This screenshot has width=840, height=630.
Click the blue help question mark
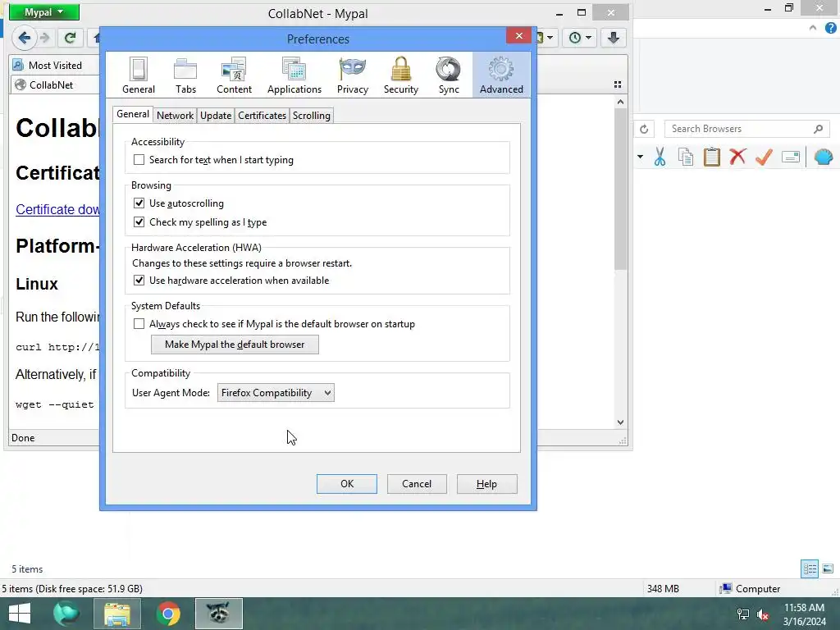[x=830, y=29]
